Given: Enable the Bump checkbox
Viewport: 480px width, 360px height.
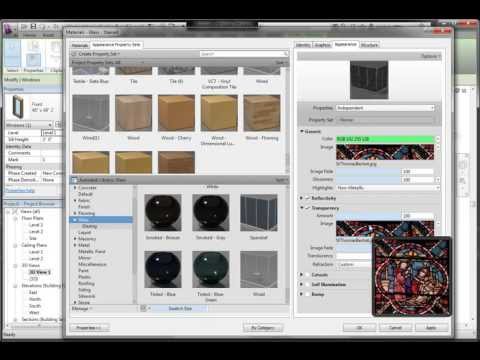Looking at the screenshot, I should tap(308, 294).
